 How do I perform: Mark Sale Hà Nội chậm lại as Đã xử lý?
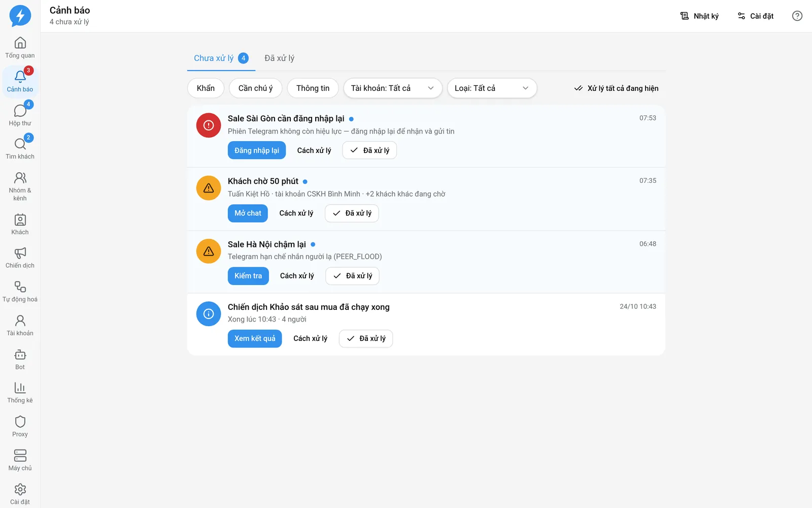tap(352, 276)
